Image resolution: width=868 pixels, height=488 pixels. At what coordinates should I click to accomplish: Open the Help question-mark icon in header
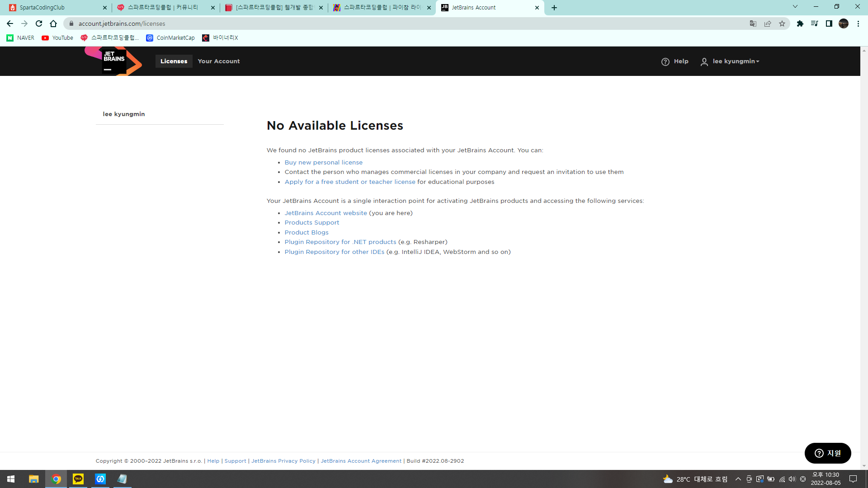(x=665, y=61)
